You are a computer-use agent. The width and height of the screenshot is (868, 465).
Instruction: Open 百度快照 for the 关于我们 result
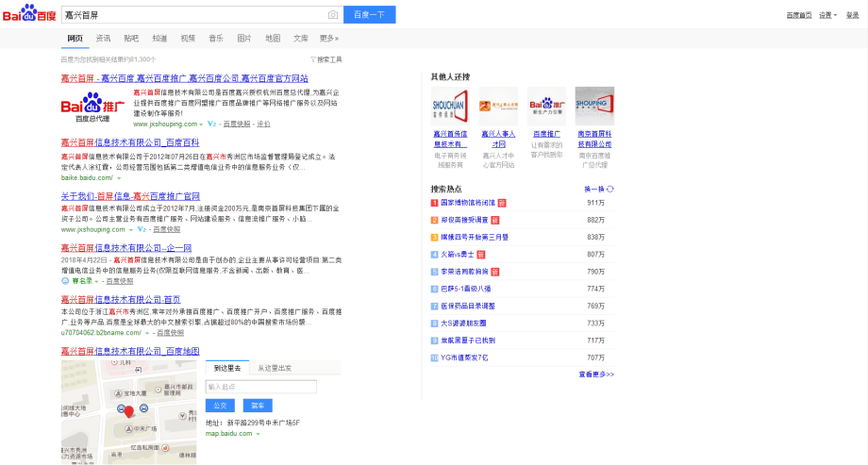click(167, 229)
